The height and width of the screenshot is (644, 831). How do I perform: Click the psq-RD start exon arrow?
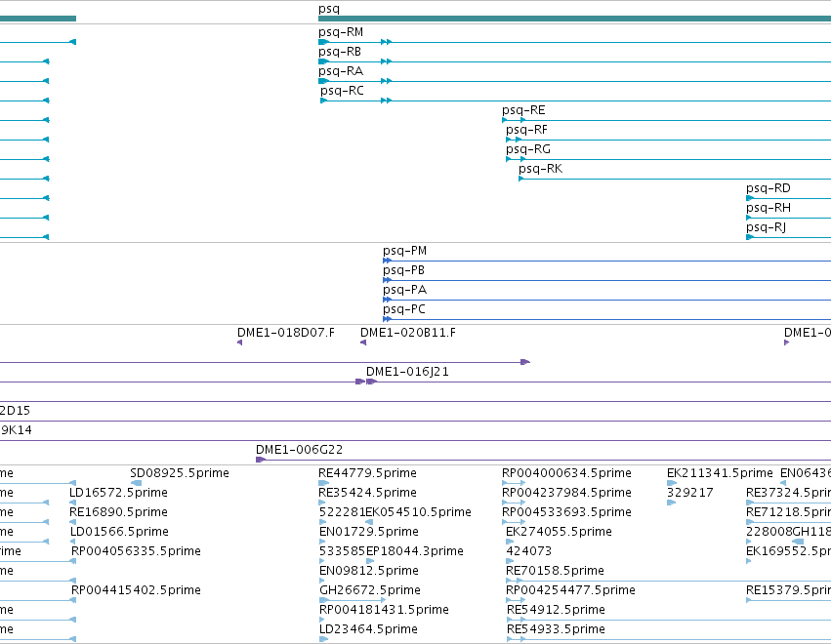pos(750,199)
